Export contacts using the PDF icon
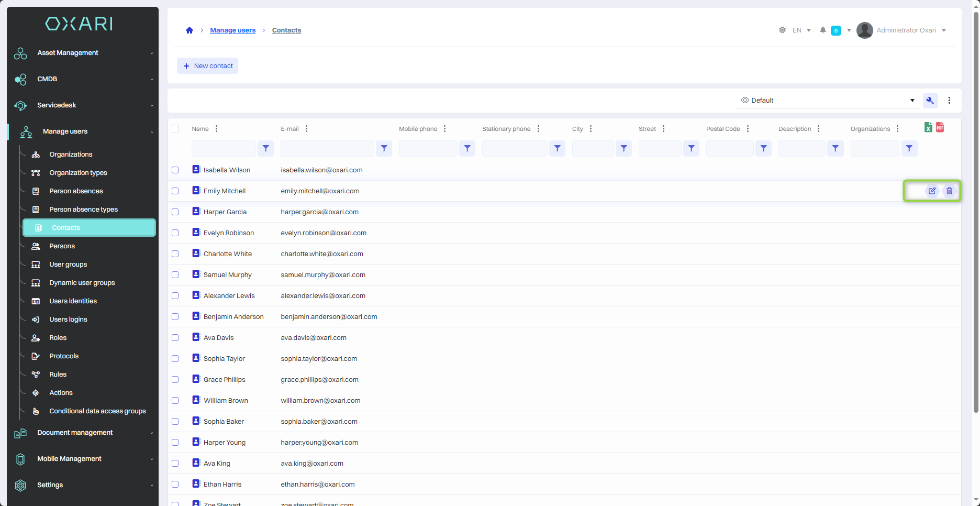The width and height of the screenshot is (980, 506). pyautogui.click(x=940, y=127)
